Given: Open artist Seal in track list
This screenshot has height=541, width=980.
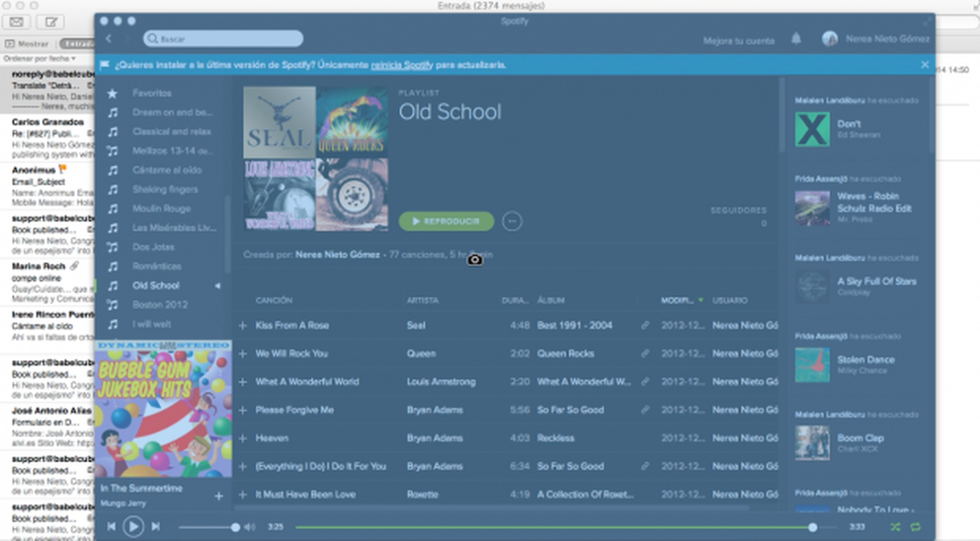Looking at the screenshot, I should (x=416, y=325).
